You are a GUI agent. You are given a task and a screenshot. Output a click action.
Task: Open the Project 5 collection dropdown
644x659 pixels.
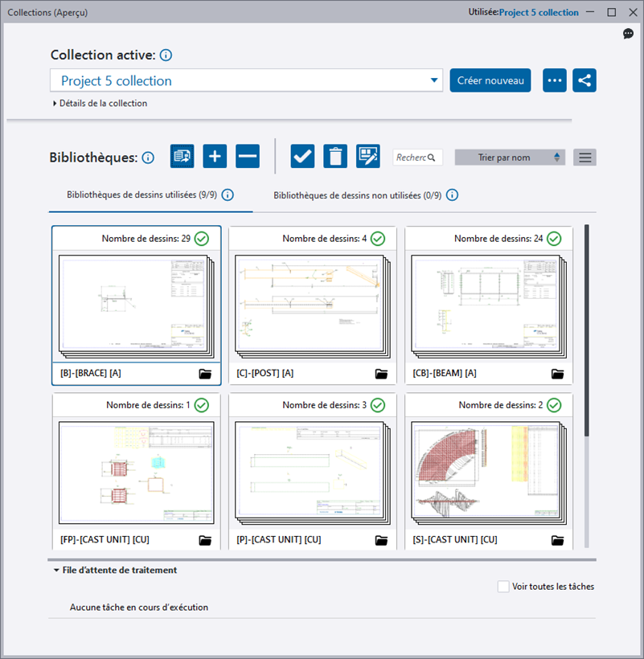[246, 80]
